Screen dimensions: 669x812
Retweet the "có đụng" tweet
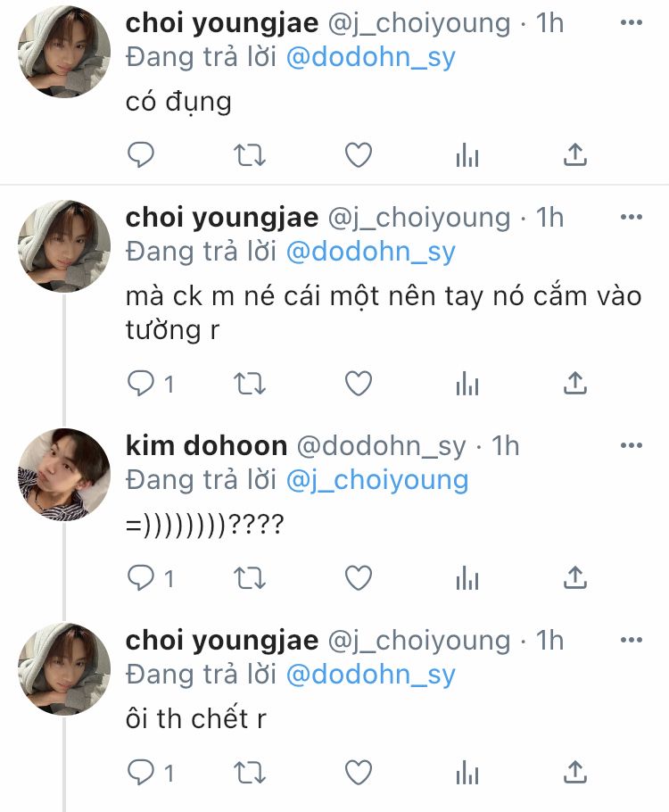click(250, 156)
